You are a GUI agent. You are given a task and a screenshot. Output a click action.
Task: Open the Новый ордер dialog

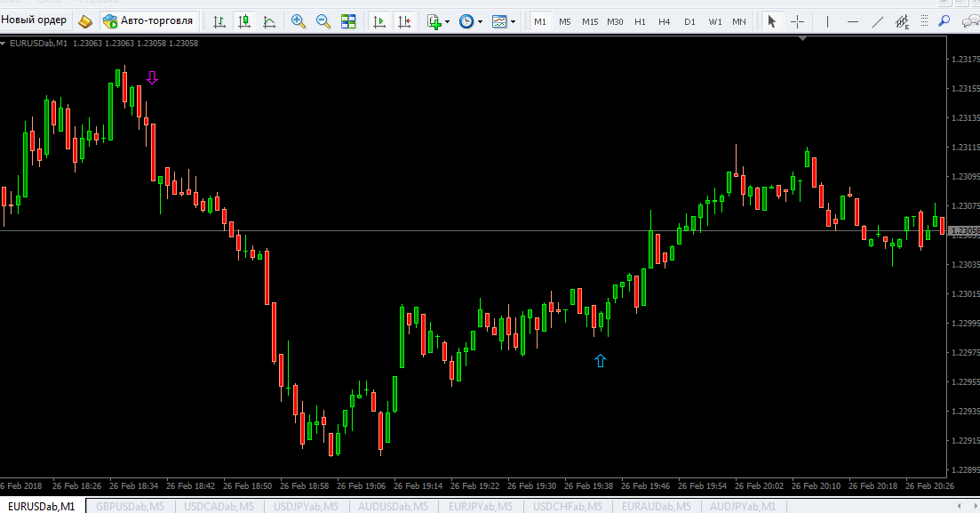click(35, 20)
